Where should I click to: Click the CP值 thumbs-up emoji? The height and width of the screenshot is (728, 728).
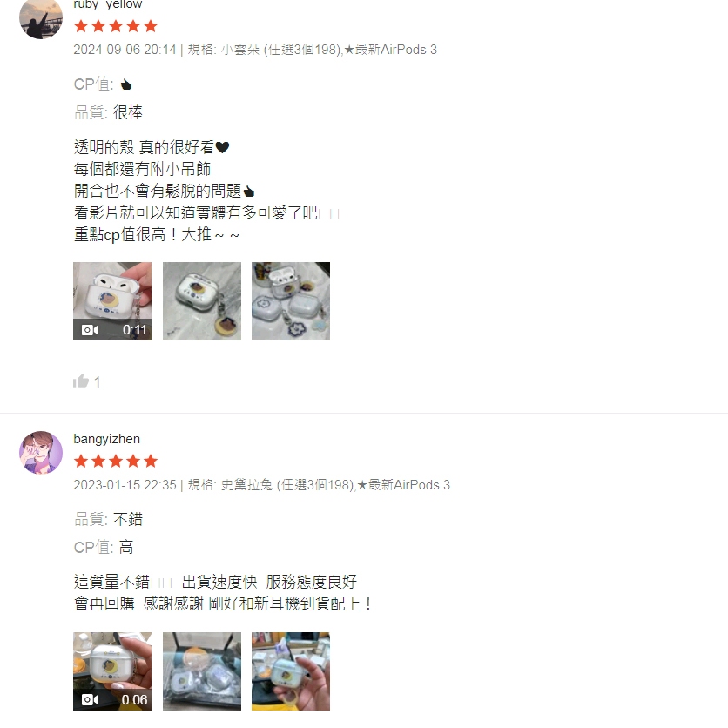(x=125, y=84)
